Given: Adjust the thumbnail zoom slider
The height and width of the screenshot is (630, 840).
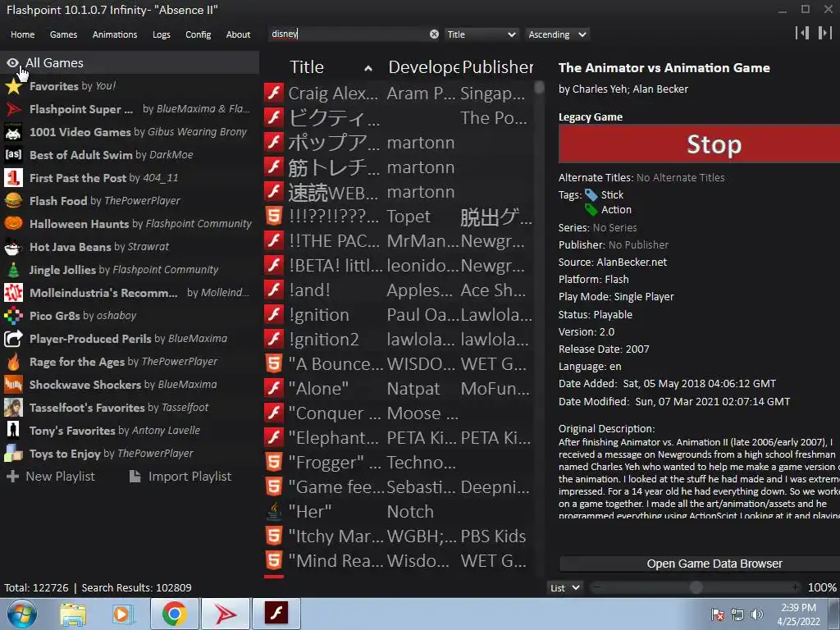Looking at the screenshot, I should [x=696, y=587].
